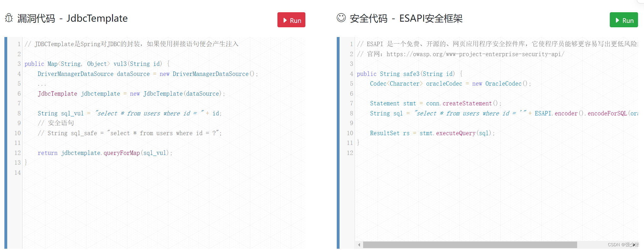Click the red Run button for JdbcTemplate
This screenshot has width=644, height=250.
pyautogui.click(x=291, y=20)
